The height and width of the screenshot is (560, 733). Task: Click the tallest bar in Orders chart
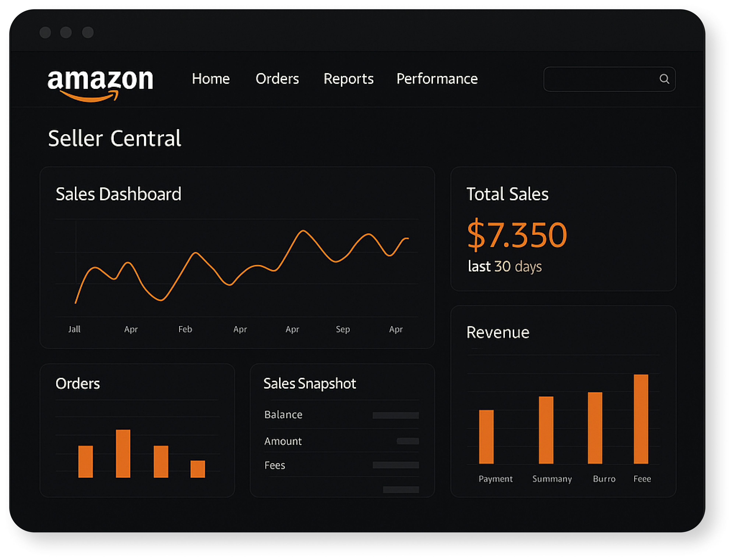pyautogui.click(x=123, y=453)
